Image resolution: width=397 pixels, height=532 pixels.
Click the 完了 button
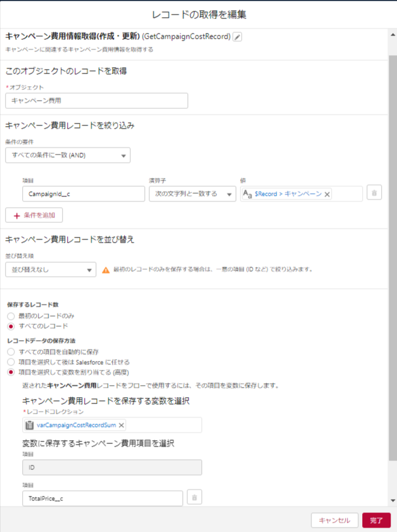[x=376, y=520]
